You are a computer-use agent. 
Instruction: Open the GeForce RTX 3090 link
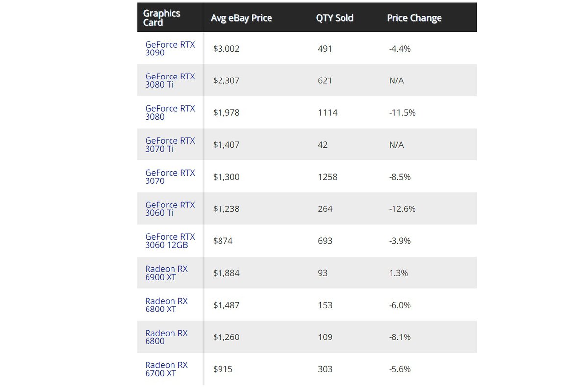pos(170,49)
